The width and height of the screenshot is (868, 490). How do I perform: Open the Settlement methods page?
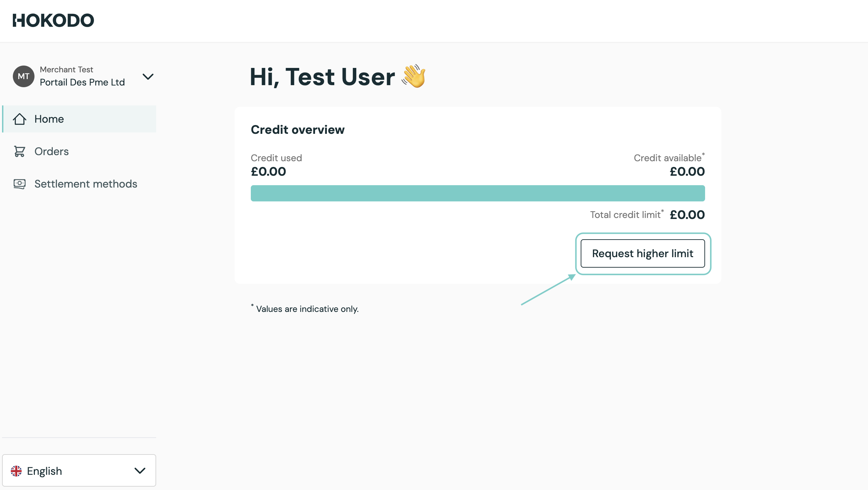[x=86, y=184]
